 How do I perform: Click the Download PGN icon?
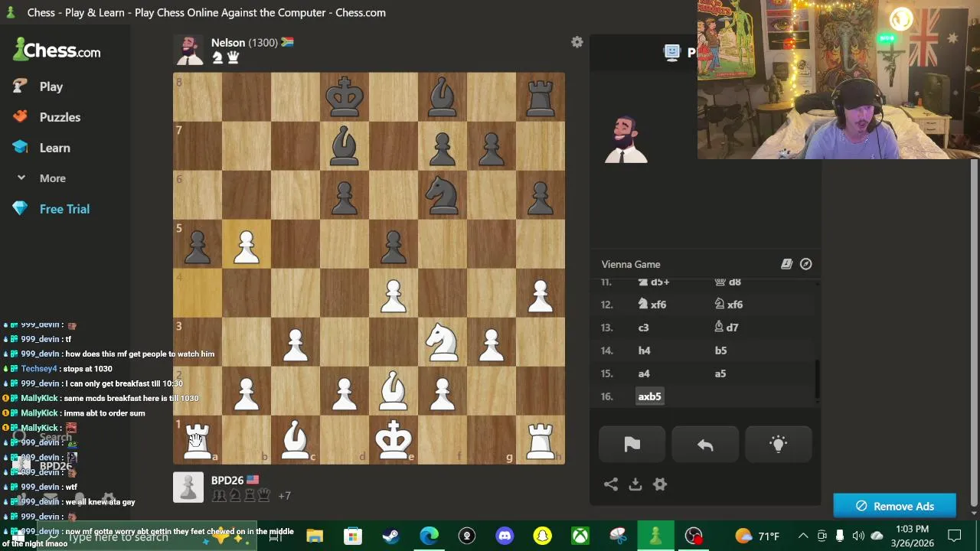635,484
